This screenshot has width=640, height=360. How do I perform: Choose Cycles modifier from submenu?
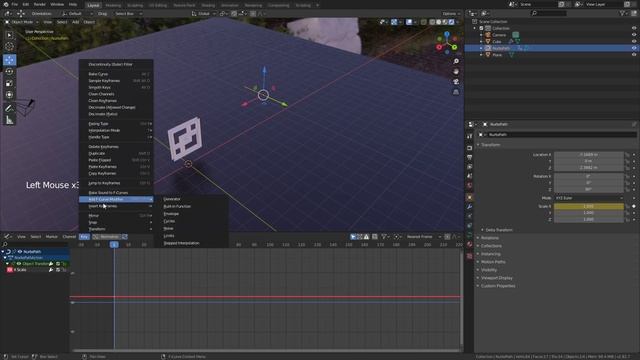coord(191,221)
